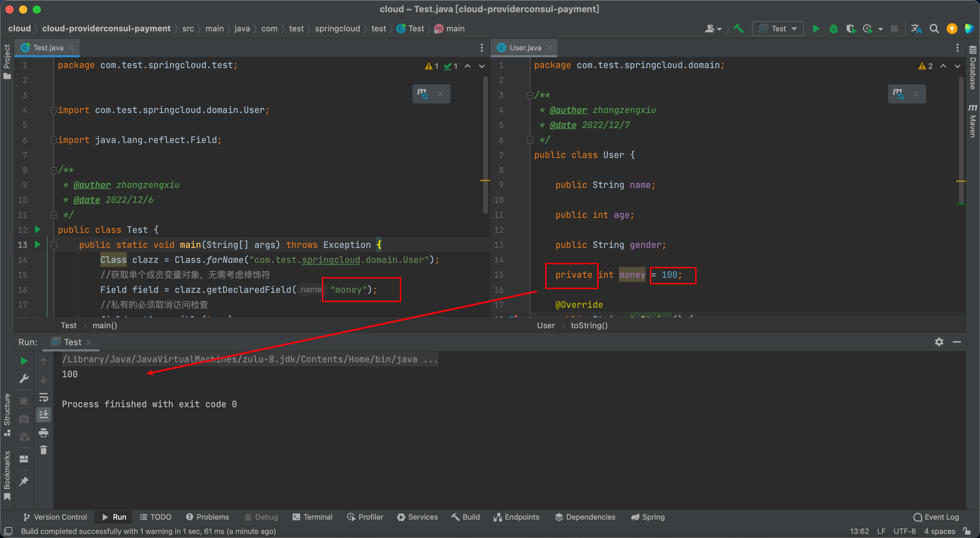The height and width of the screenshot is (538, 980).
Task: Open UTF-8 encoding selector
Action: (904, 531)
